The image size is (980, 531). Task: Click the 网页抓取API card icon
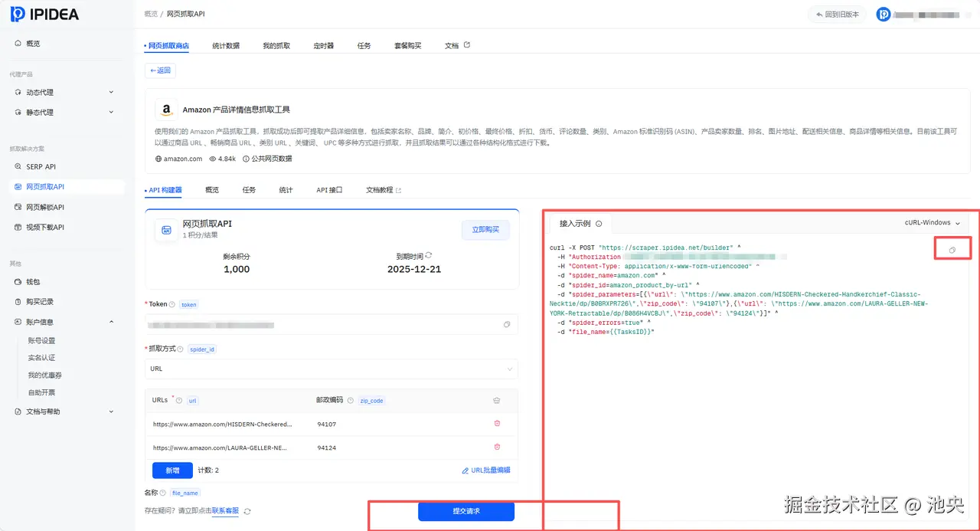166,230
